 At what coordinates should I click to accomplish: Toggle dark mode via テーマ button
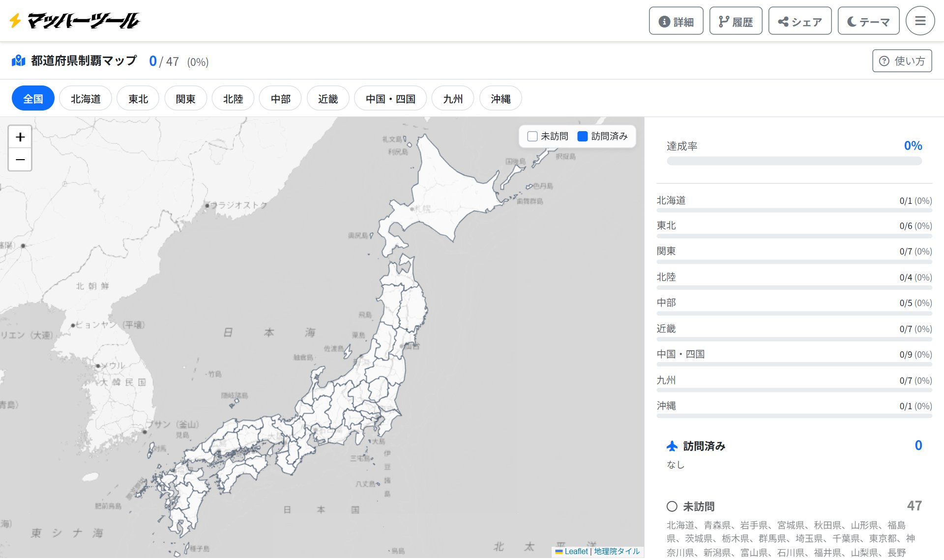point(868,21)
